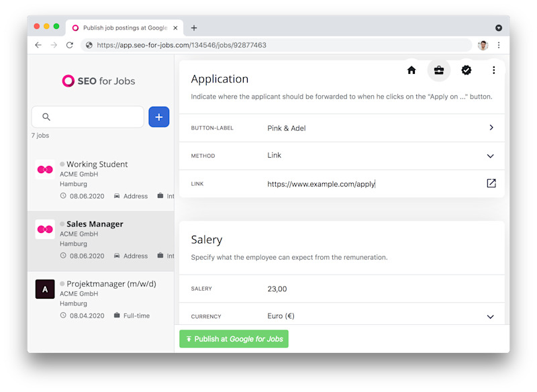This screenshot has width=537, height=392.
Task: Click Publish at Google for Jobs
Action: (234, 339)
